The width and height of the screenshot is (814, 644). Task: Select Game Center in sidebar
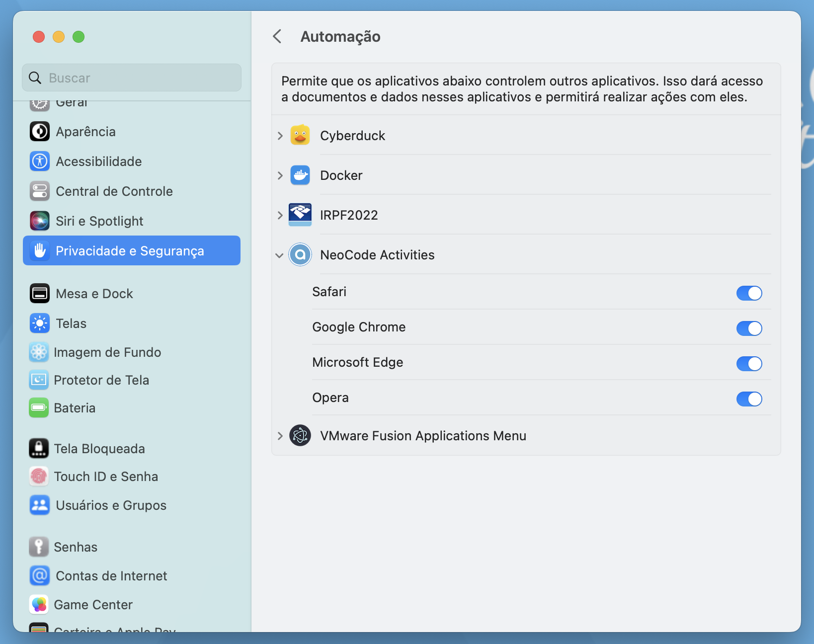click(x=132, y=605)
